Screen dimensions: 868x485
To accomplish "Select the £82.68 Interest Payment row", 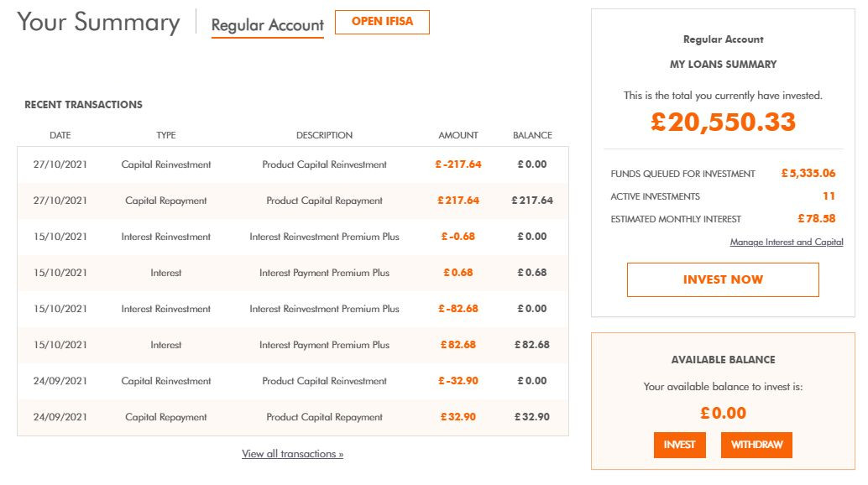I will pyautogui.click(x=293, y=345).
